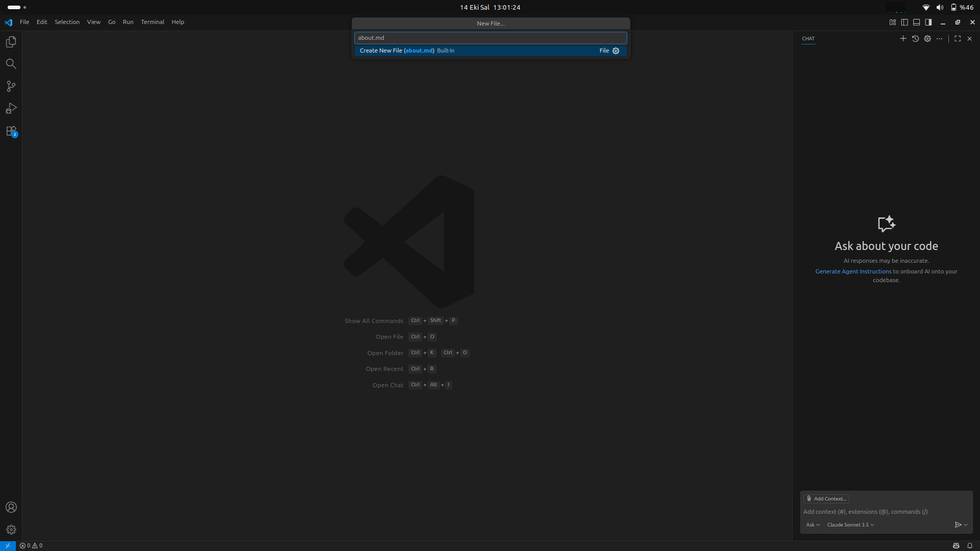Click the Generate Agent Instructions link
980x551 pixels.
853,271
